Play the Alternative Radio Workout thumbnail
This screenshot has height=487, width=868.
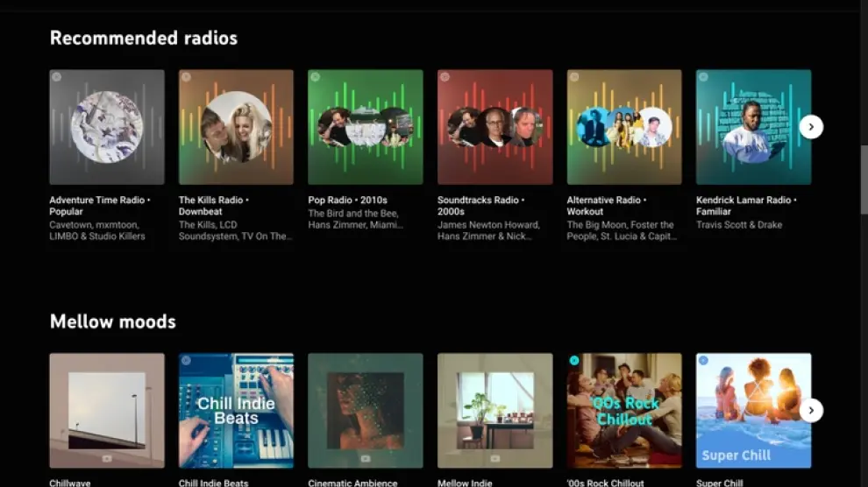click(x=624, y=127)
